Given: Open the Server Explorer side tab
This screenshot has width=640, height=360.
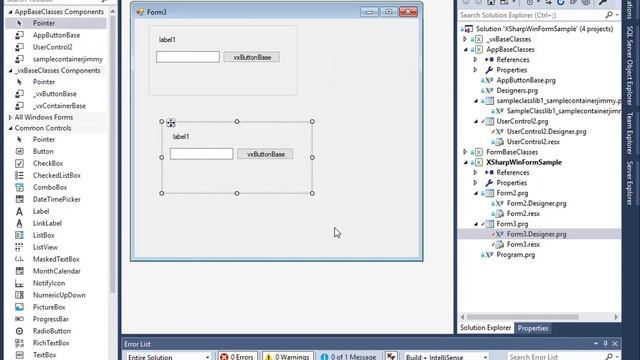Looking at the screenshot, I should 630,183.
